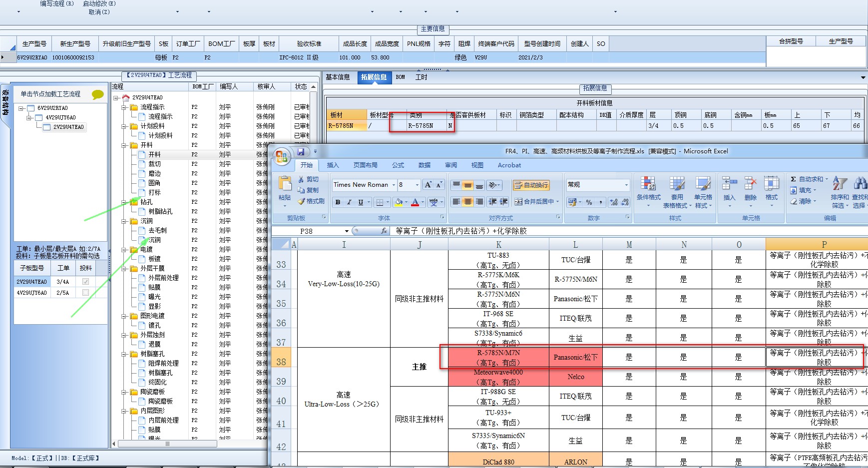868x468 pixels.
Task: Click the Clear (清除) button
Action: pos(803,201)
